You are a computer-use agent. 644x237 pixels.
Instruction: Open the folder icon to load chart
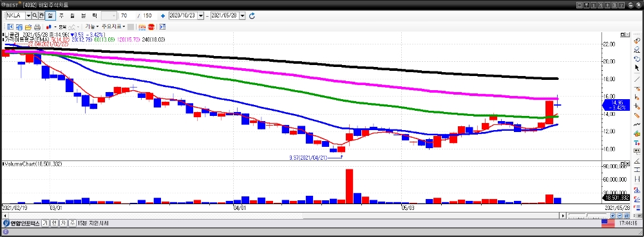tap(28, 27)
